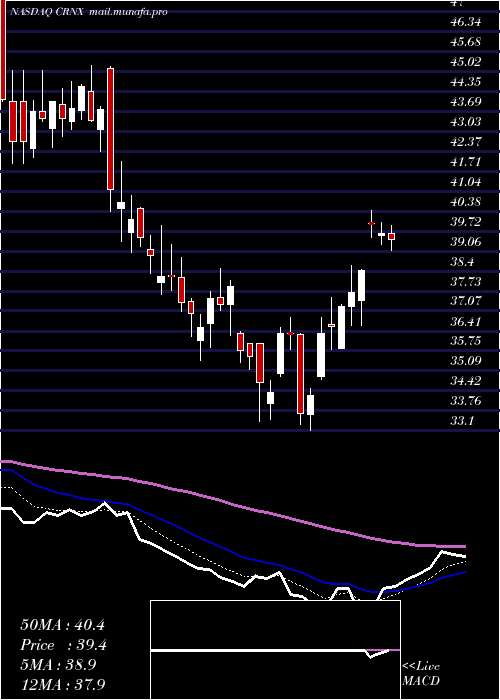The height and width of the screenshot is (700, 500).
Task: Select the 43.69 price axis label
Action: pos(467,102)
